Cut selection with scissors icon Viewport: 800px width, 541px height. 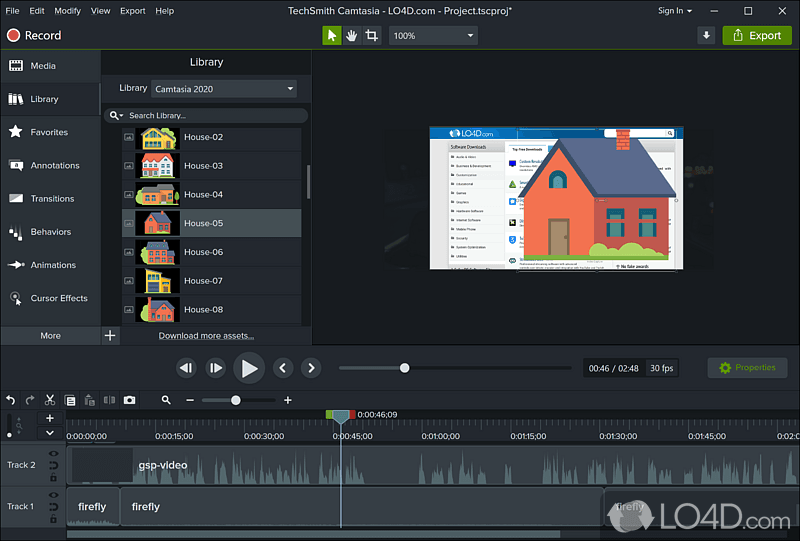click(x=49, y=400)
